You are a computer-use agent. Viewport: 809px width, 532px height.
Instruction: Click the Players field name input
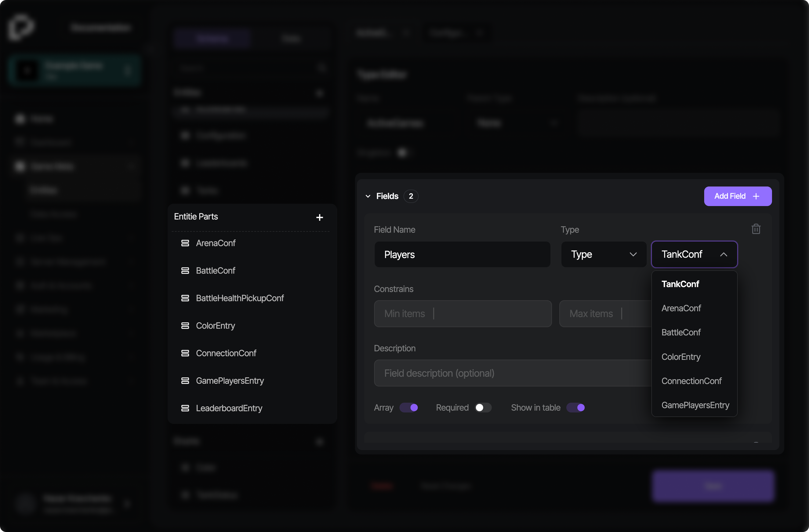tap(462, 254)
